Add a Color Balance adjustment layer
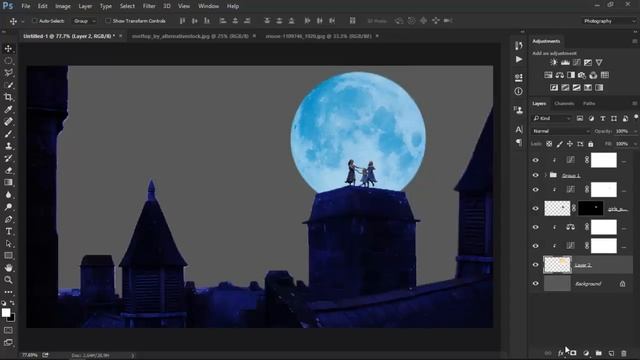 point(560,75)
